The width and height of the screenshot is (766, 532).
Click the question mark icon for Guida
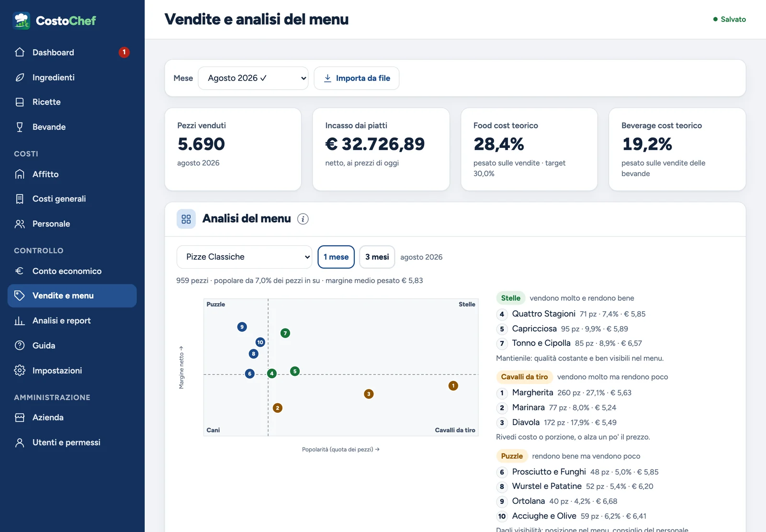tap(20, 345)
